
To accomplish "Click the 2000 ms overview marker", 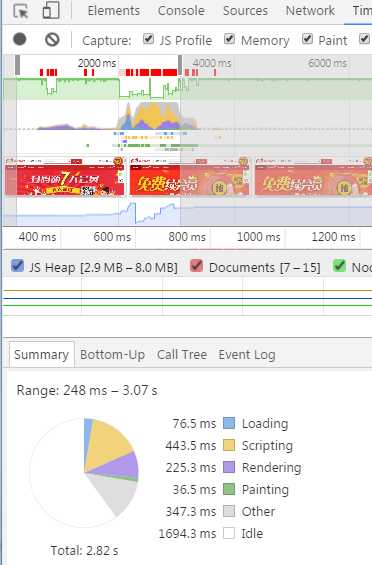I will pos(97,63).
